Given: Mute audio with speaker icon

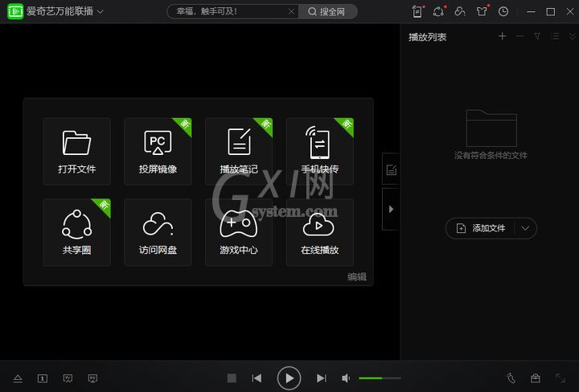Looking at the screenshot, I should (346, 378).
